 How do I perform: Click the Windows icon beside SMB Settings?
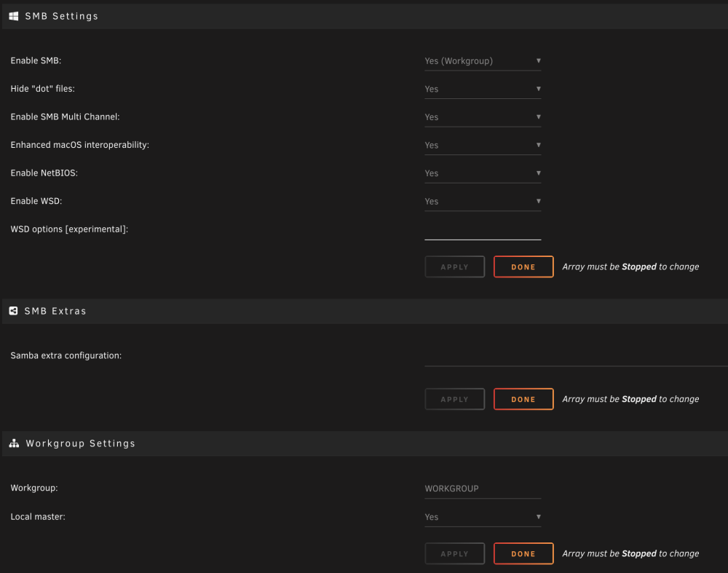pos(14,16)
